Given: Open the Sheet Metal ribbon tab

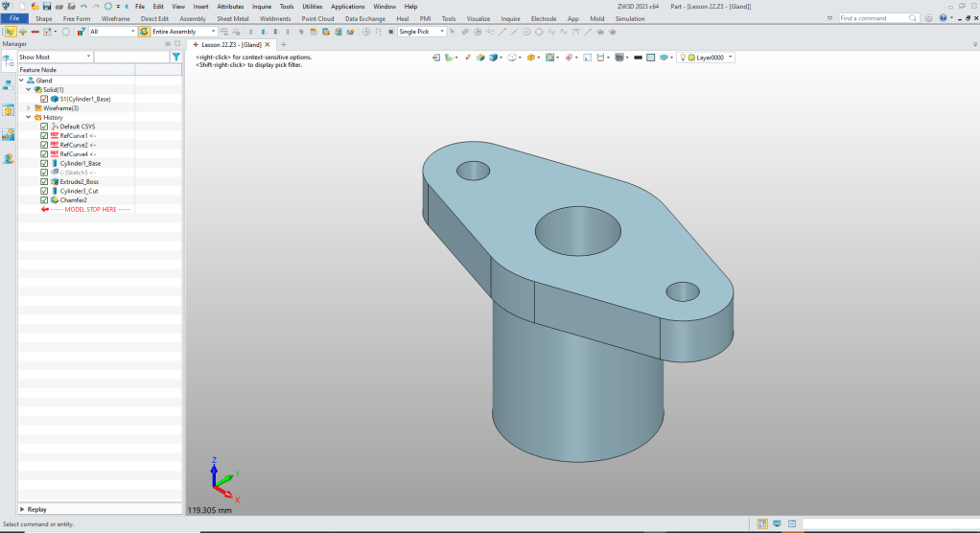Looking at the screenshot, I should click(232, 18).
